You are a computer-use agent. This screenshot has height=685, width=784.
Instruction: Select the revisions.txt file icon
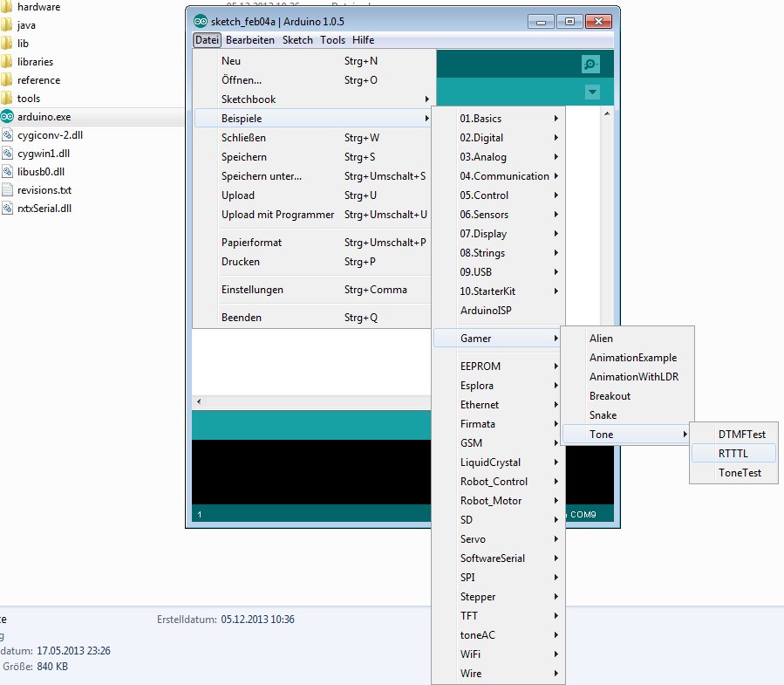pos(8,190)
